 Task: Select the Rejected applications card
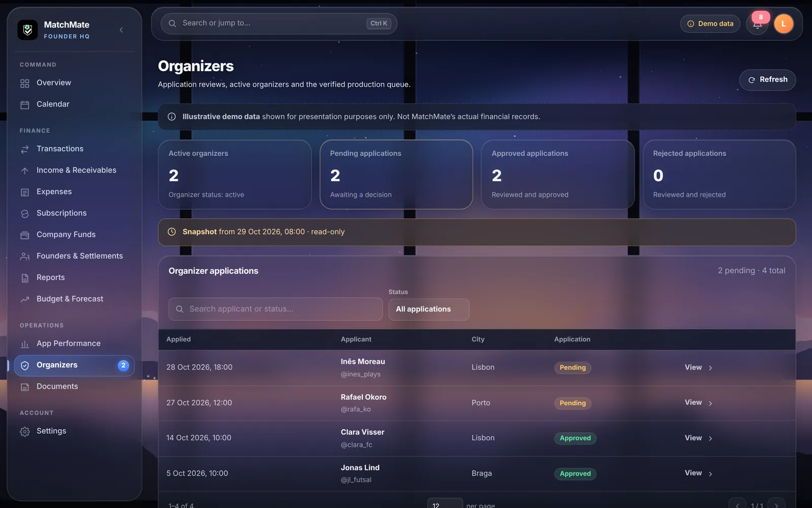click(719, 174)
